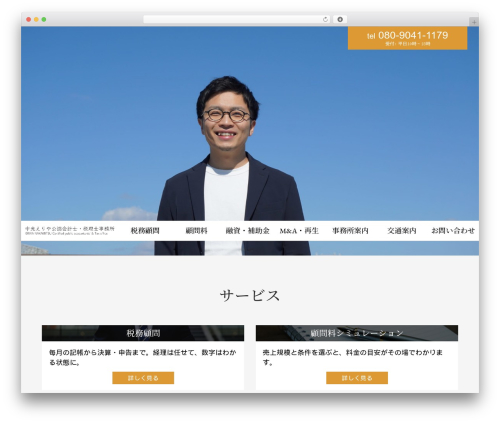Click the yellow minimize window button
This screenshot has height=423, width=500.
[x=36, y=20]
